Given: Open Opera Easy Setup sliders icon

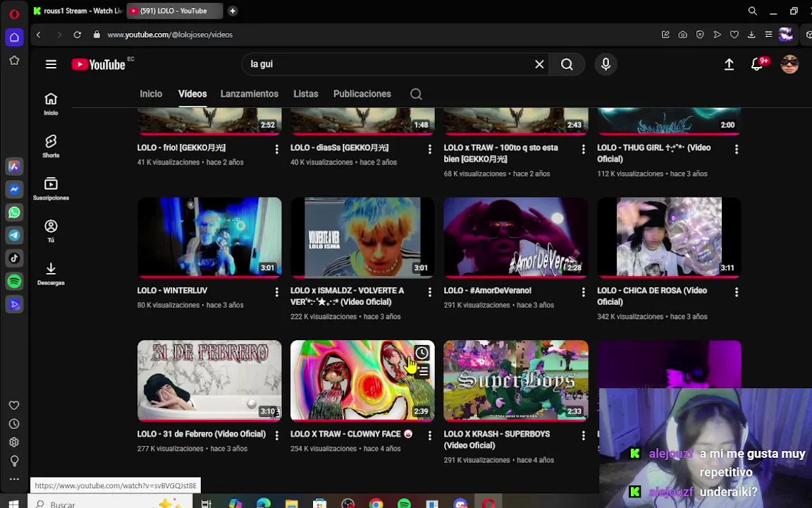Looking at the screenshot, I should (x=768, y=35).
